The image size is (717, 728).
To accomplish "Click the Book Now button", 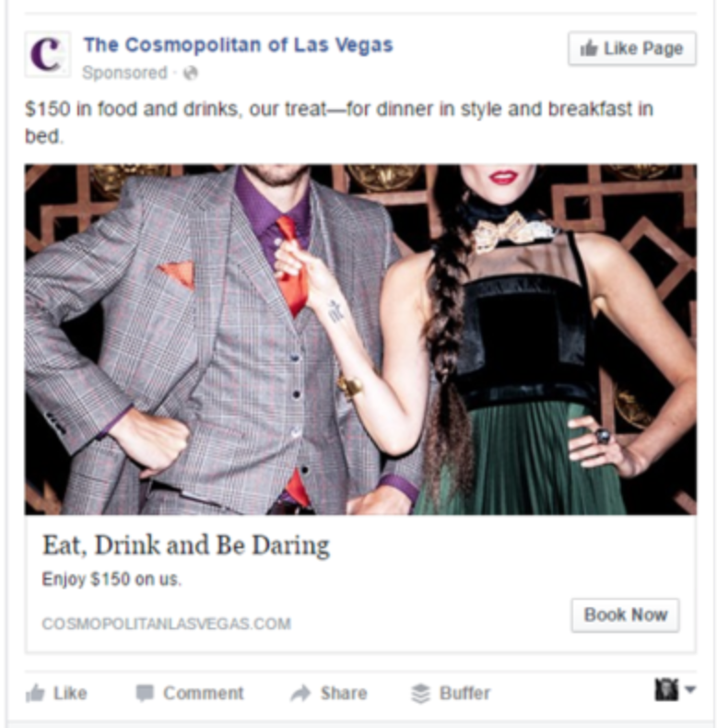I will (x=625, y=616).
